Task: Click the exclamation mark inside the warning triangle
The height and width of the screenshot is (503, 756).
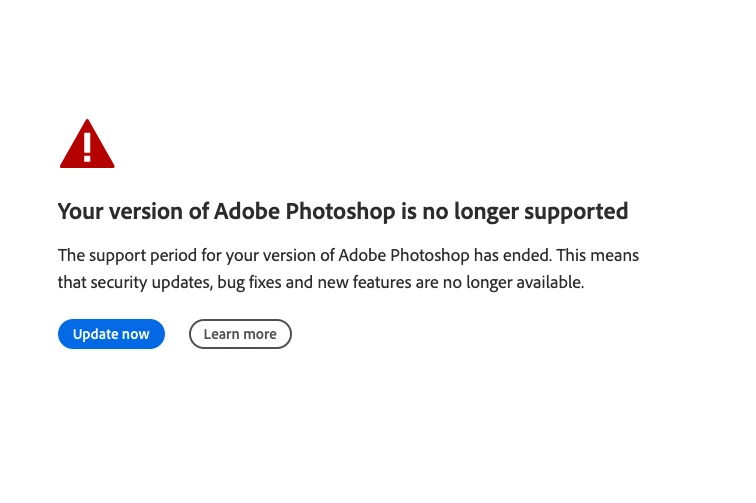Action: (x=87, y=147)
